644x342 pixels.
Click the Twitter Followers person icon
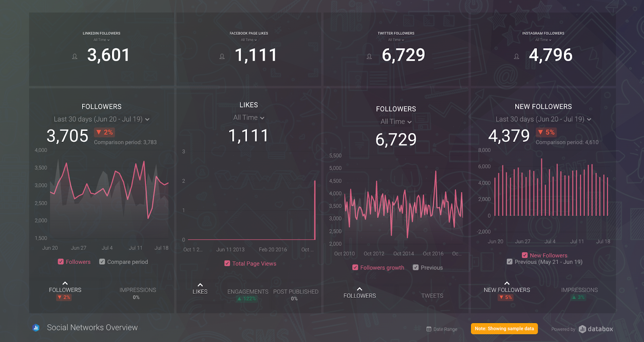(369, 56)
